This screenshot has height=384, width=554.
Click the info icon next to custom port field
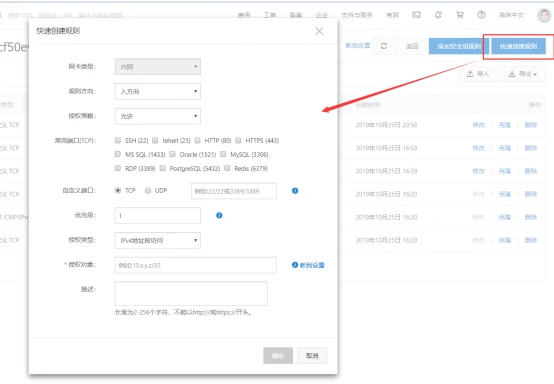click(295, 191)
